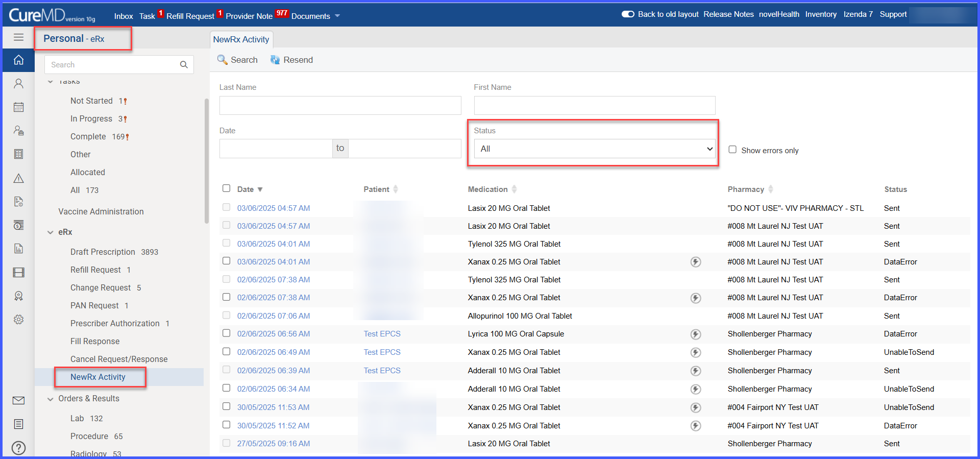
Task: Open the Documents dropdown arrow in top bar
Action: click(x=337, y=16)
